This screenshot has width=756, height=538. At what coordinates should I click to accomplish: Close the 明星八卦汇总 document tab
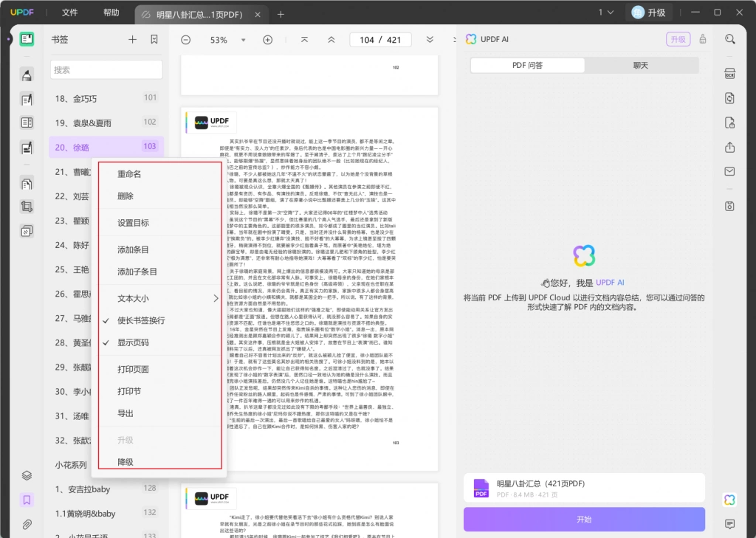pos(258,15)
